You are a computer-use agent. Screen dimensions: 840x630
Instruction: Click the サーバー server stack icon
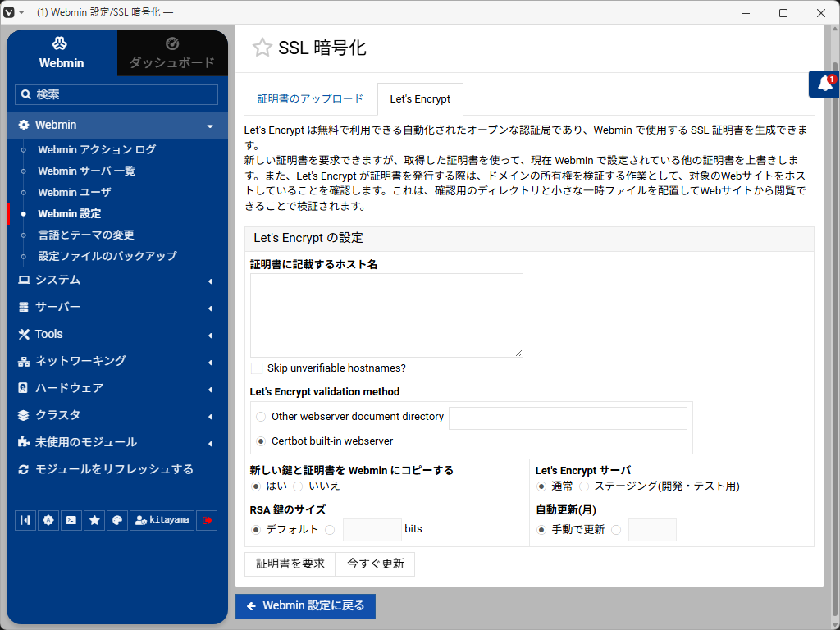pos(24,307)
